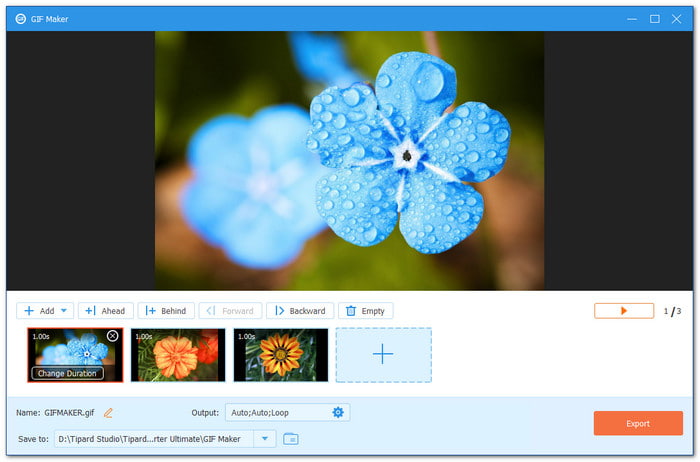
Task: Click the Export button
Action: 638,423
